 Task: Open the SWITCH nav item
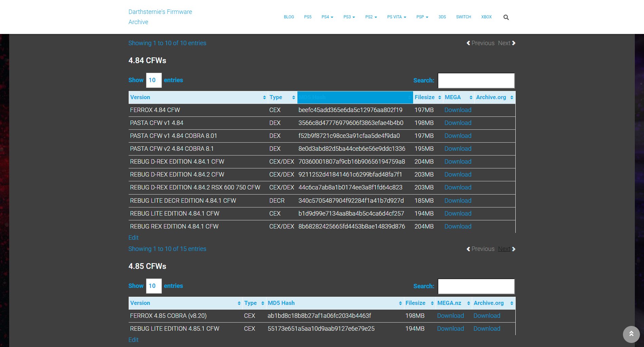coord(463,17)
